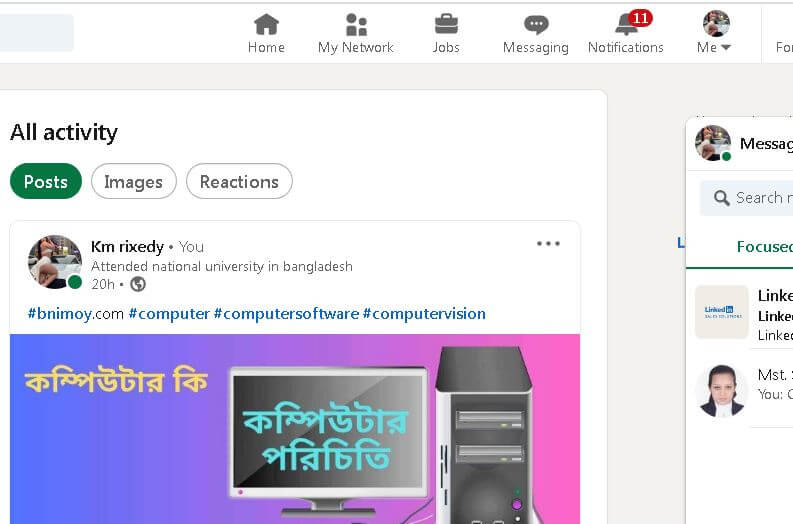Click the globe visibility icon on post
The width and height of the screenshot is (793, 524).
tap(138, 284)
